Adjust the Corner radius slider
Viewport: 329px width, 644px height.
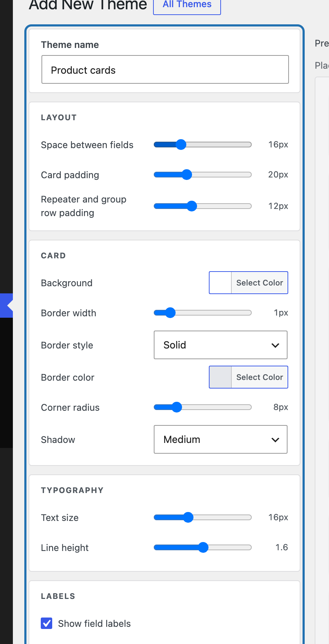(203, 407)
